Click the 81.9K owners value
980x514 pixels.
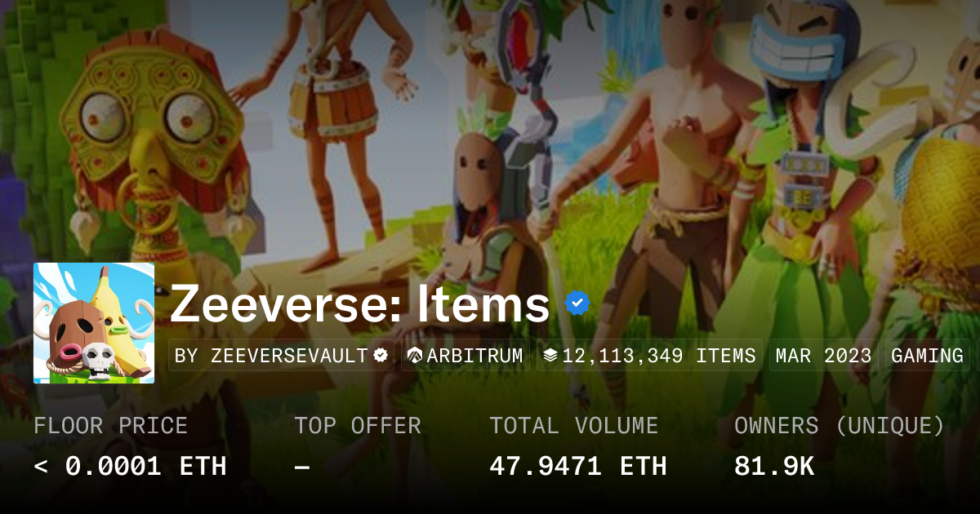[x=774, y=467]
